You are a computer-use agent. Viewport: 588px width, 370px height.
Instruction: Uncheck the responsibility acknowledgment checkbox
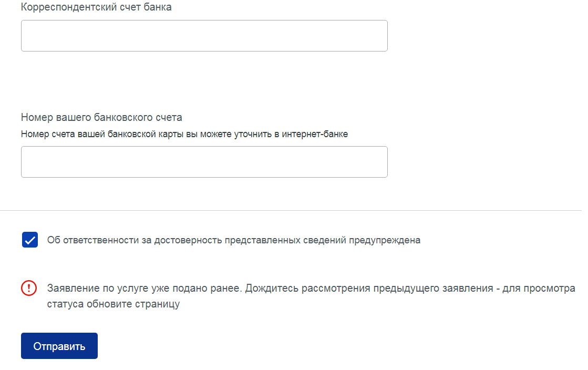tap(30, 240)
